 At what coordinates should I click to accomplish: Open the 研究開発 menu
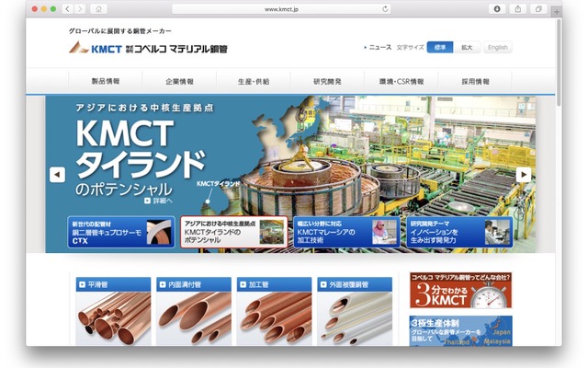click(x=327, y=81)
